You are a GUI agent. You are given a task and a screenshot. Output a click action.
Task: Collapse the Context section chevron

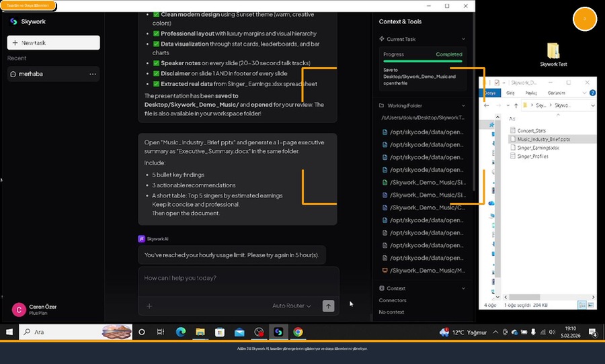pos(463,288)
